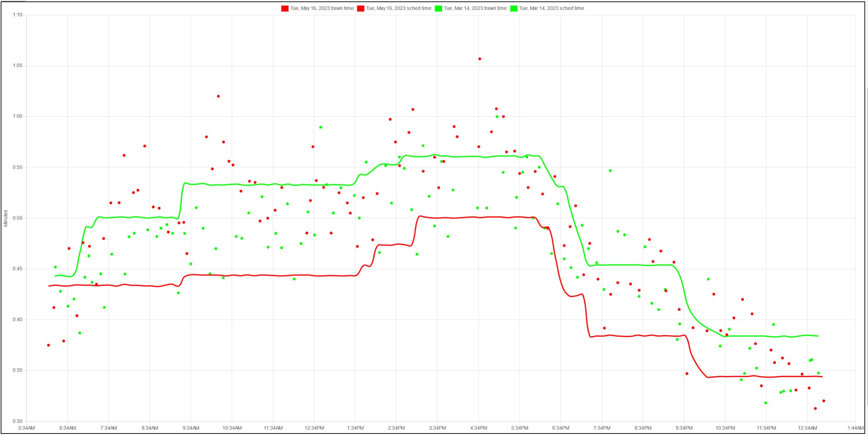Click red swatch for May 16 travel time

pos(285,9)
